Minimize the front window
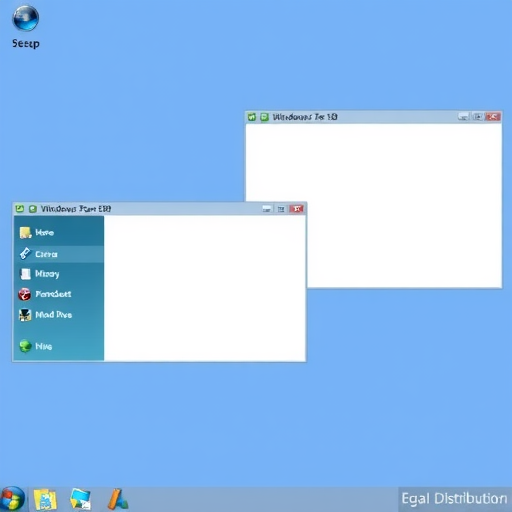The height and width of the screenshot is (512, 512). coord(267,209)
